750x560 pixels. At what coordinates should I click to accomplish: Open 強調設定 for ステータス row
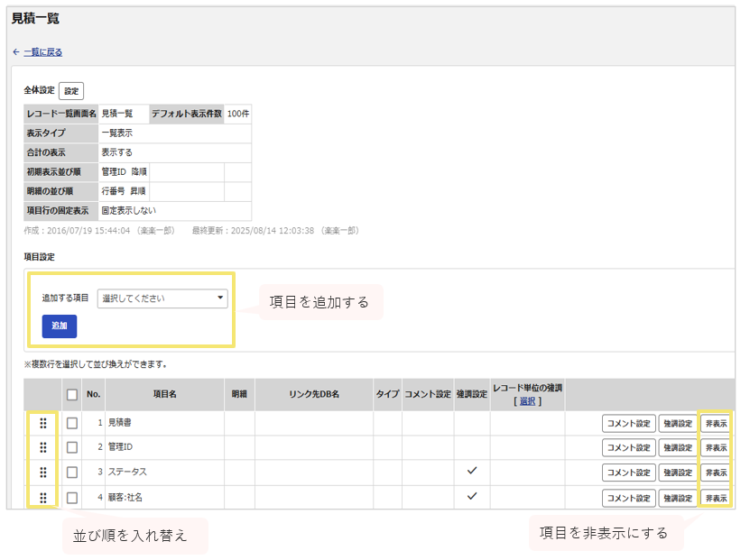[678, 473]
